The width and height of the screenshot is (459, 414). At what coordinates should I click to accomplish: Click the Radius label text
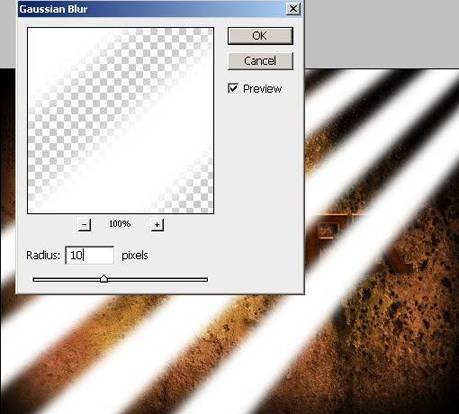click(43, 255)
